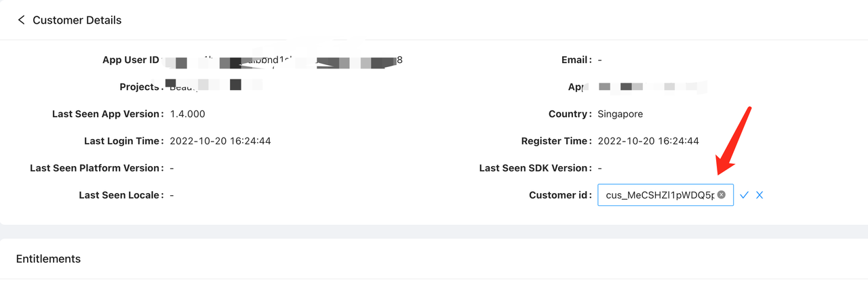Cancel Customer id editing with X
The image size is (868, 290).
tap(759, 195)
